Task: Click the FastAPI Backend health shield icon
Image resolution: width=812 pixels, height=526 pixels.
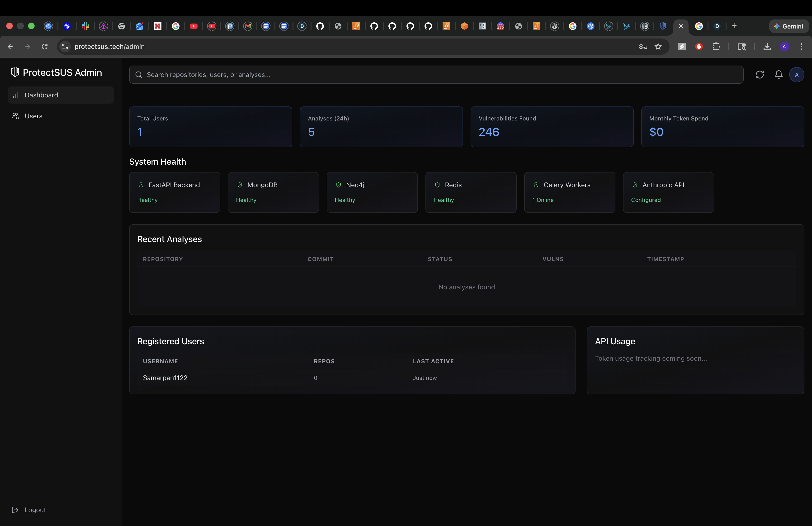Action: tap(141, 185)
